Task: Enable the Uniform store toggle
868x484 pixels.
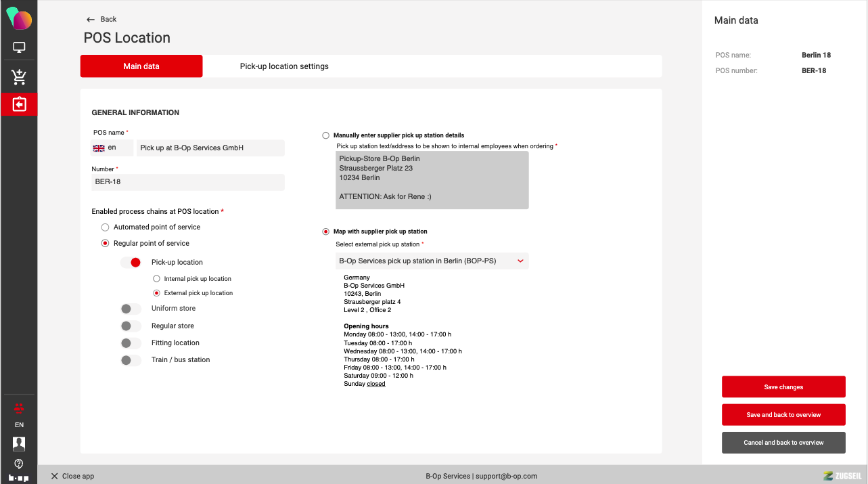Action: (131, 309)
